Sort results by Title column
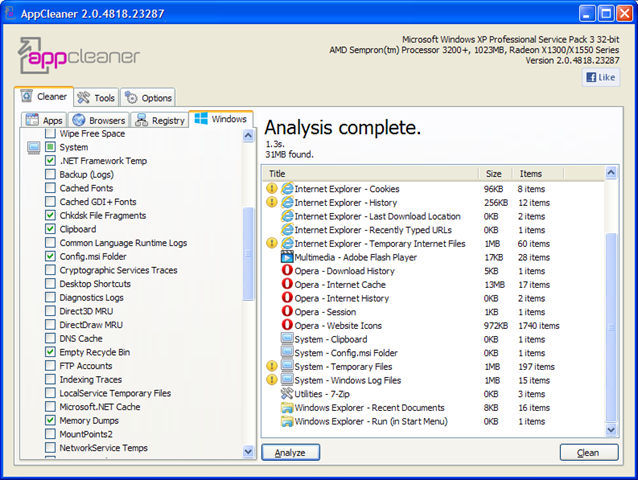Image resolution: width=638 pixels, height=480 pixels. tap(371, 174)
